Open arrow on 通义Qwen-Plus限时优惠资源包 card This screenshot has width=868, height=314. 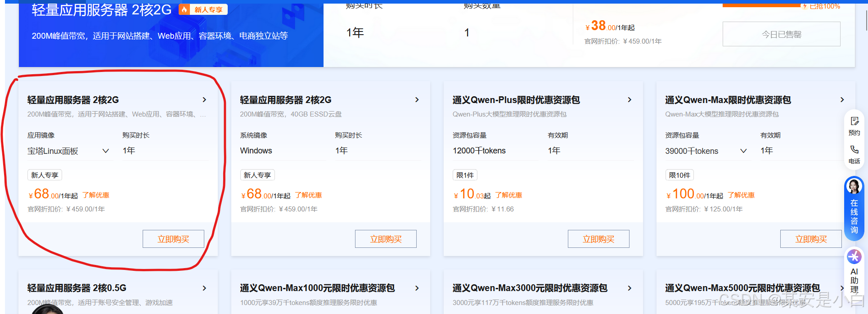click(x=630, y=100)
